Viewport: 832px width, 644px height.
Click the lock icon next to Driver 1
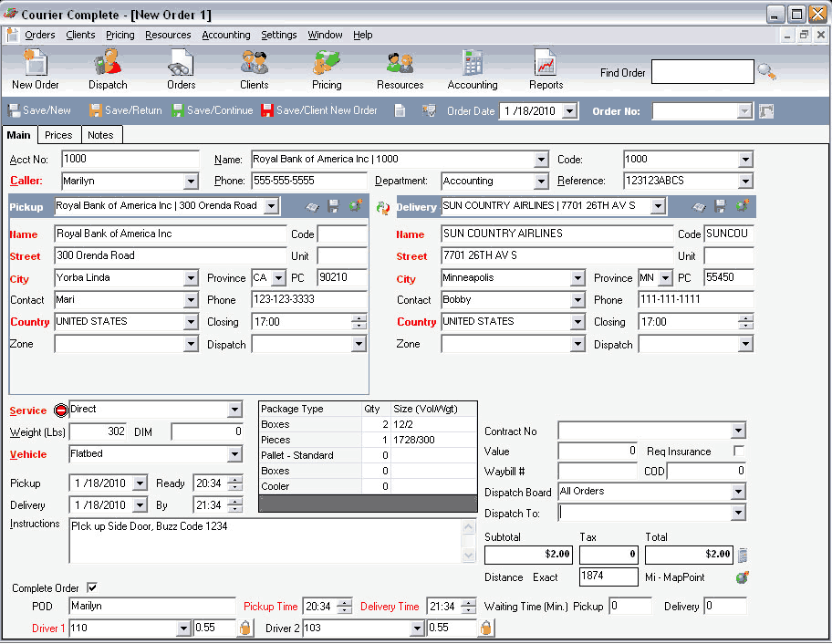245,628
